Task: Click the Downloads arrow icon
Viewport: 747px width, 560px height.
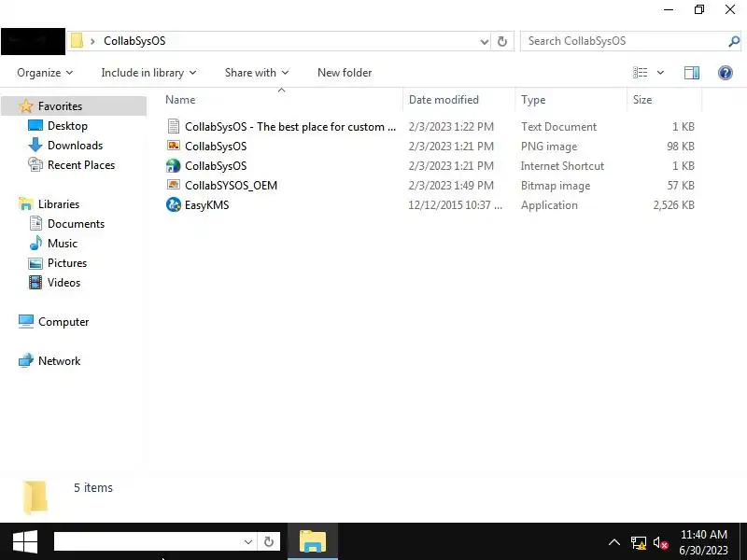Action: [x=35, y=145]
